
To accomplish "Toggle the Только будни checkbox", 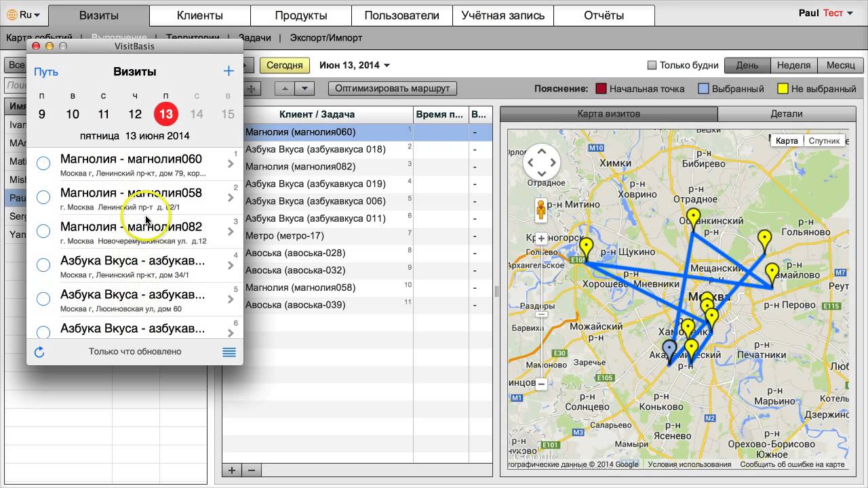I will pyautogui.click(x=652, y=66).
